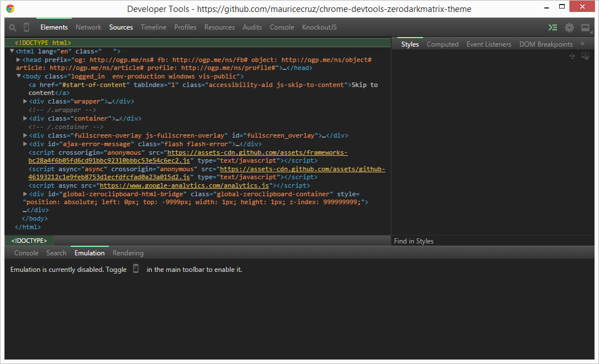Screen dimensions: 599x364
Task: Click the "flash flash-error" class value
Action: click(196, 144)
